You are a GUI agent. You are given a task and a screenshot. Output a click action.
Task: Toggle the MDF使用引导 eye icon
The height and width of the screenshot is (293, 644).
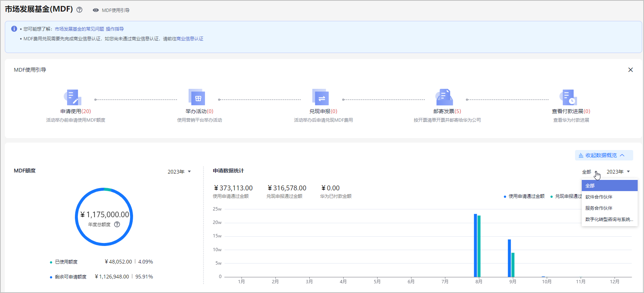pos(96,10)
